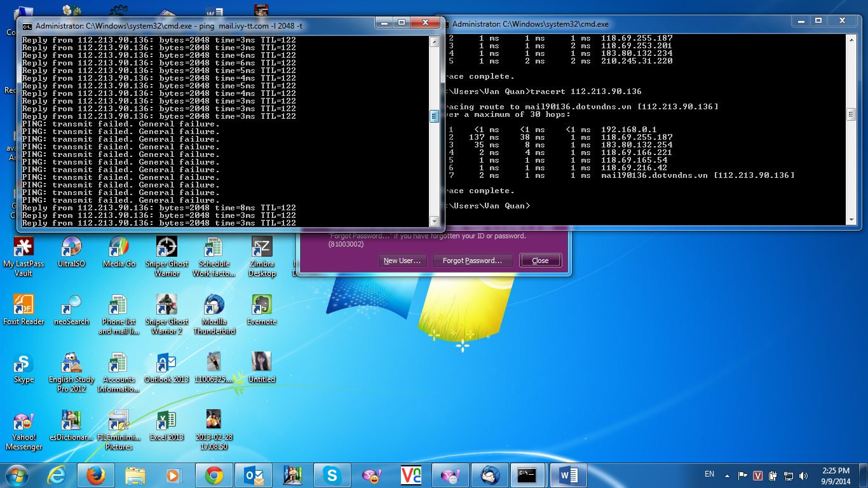Launch English Study Pro 2012
Viewport: 868px width, 488px height.
[x=71, y=372]
